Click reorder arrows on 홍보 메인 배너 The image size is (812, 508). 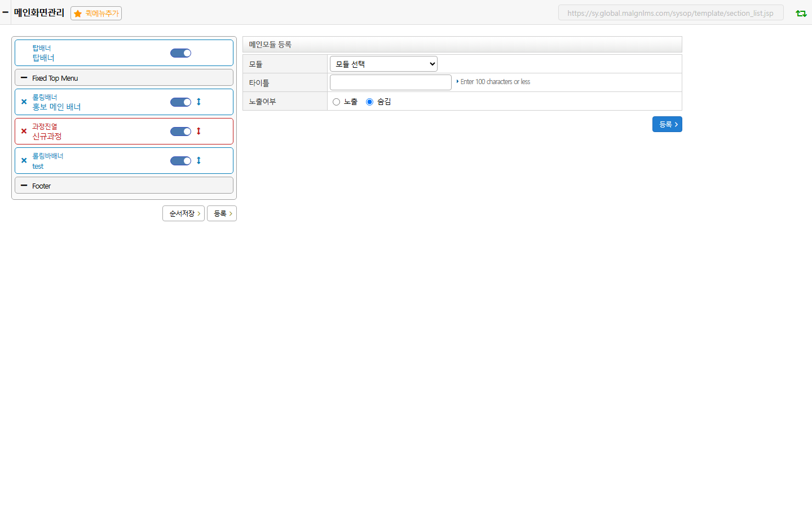coord(198,102)
